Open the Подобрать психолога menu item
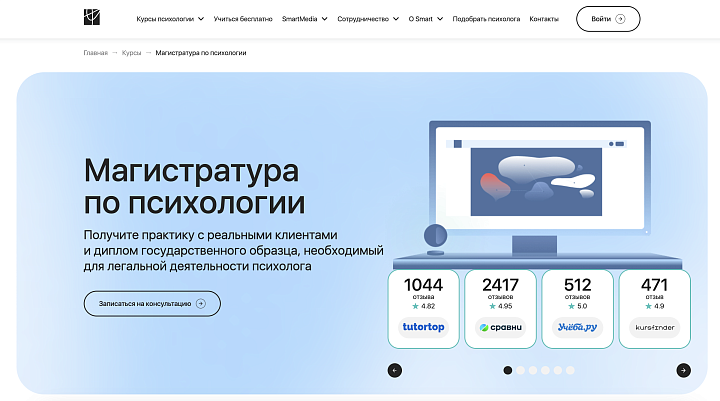720x401 pixels. pos(486,19)
